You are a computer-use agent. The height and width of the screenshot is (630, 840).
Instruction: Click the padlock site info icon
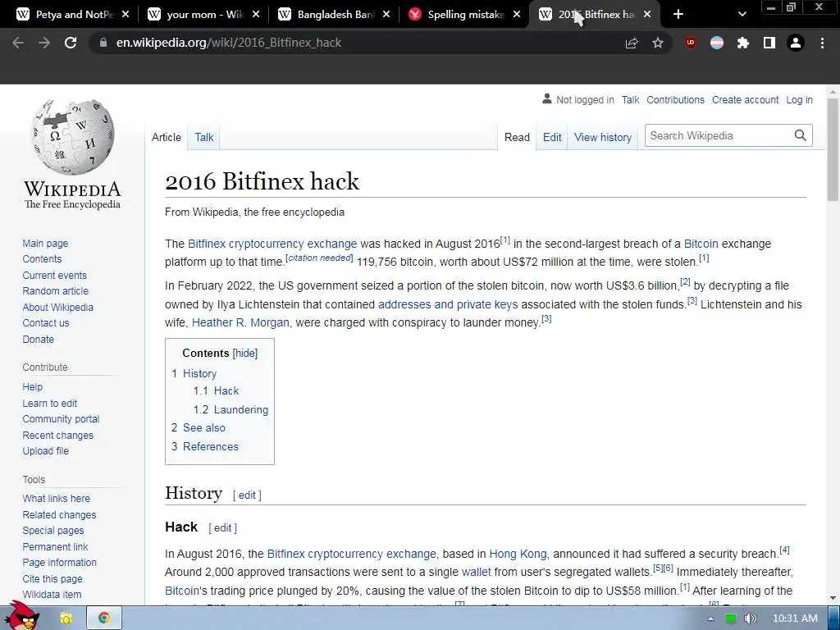tap(103, 43)
